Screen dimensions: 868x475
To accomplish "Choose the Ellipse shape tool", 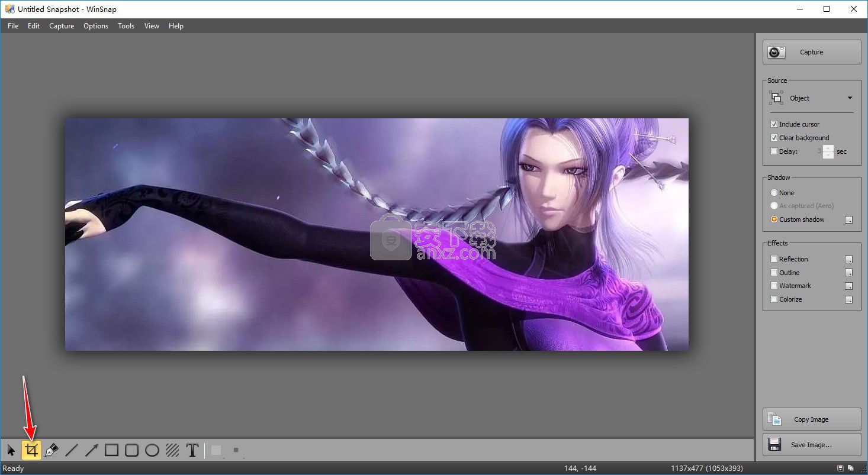I will point(152,451).
